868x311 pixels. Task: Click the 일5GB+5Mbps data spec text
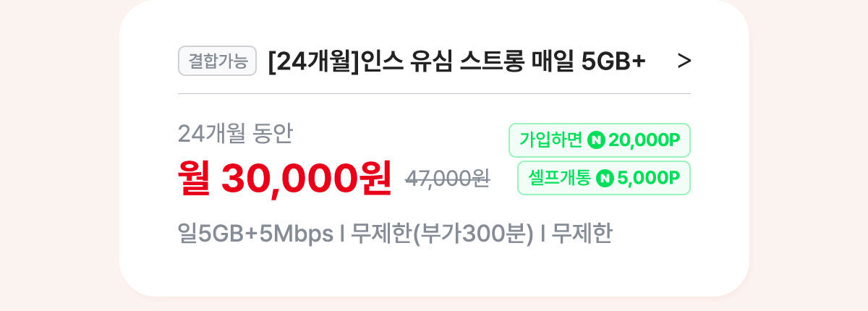click(x=255, y=235)
